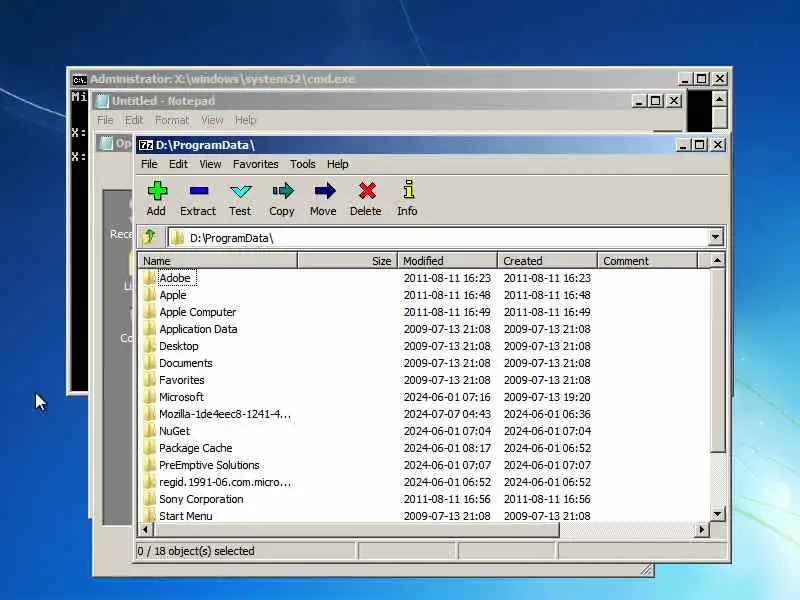Click the Microsoft created date 2009-07-13 19:20
Screen dimensions: 800x600
547,397
